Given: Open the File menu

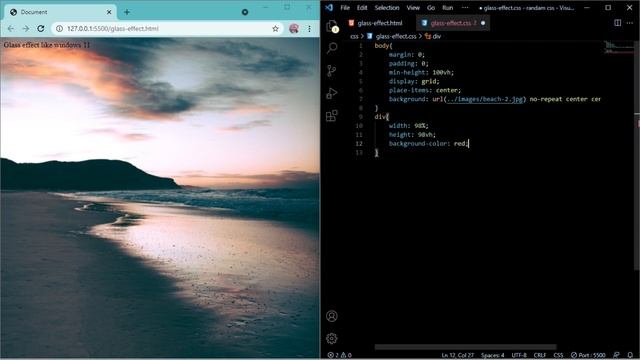Looking at the screenshot, I should click(345, 8).
